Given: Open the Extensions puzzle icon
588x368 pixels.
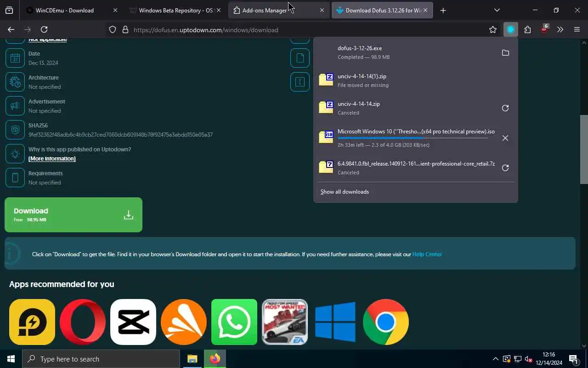Looking at the screenshot, I should point(527,29).
